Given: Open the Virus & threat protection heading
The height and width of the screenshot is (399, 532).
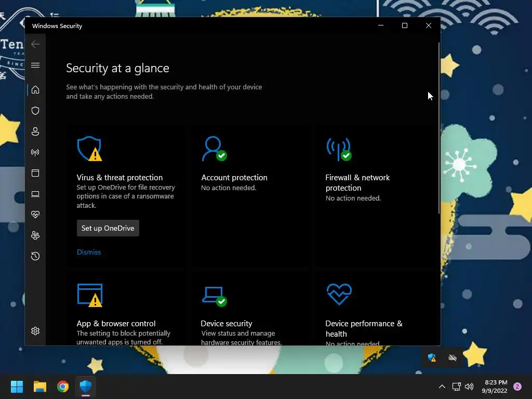Looking at the screenshot, I should pyautogui.click(x=120, y=178).
